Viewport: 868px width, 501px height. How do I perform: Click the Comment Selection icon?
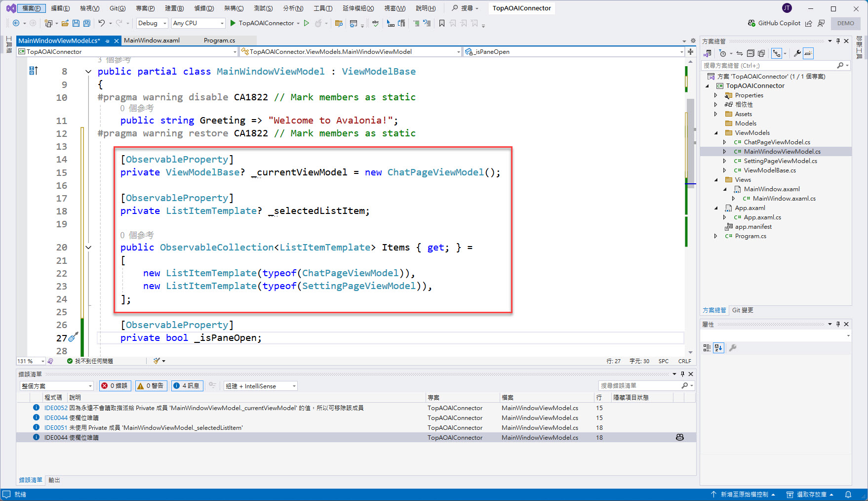(x=416, y=23)
